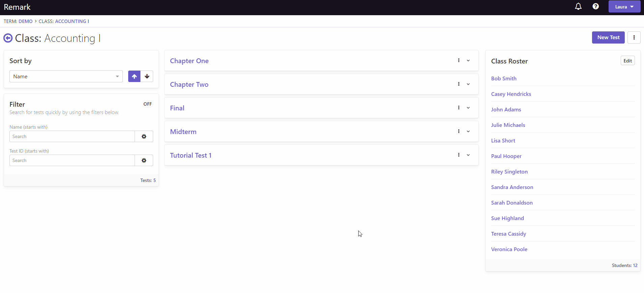Select student Lisa Short
The width and height of the screenshot is (644, 293).
(503, 140)
